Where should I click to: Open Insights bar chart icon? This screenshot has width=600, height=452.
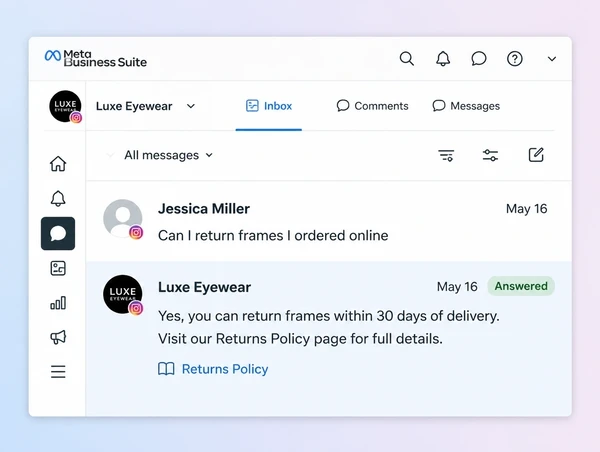(58, 303)
